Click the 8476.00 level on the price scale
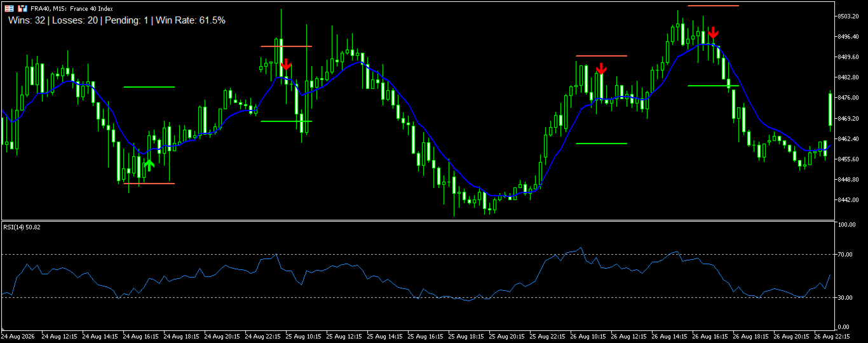This screenshot has width=868, height=343. coord(849,98)
